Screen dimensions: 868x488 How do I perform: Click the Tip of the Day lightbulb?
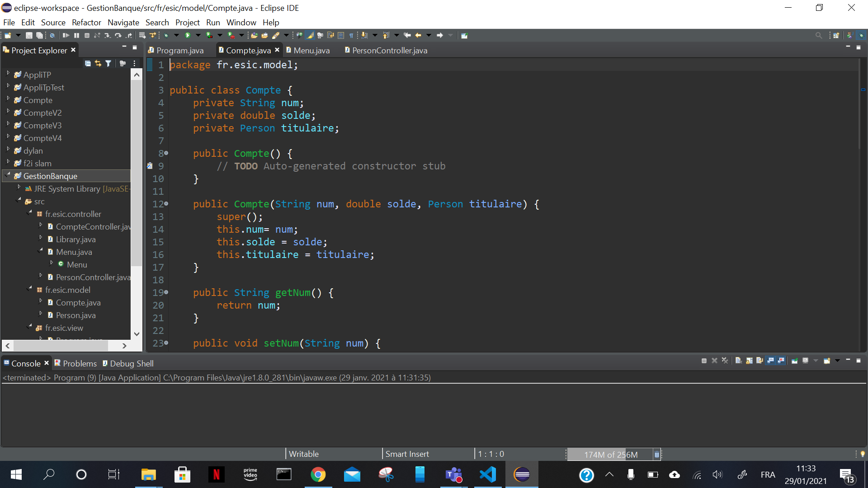[x=863, y=454]
